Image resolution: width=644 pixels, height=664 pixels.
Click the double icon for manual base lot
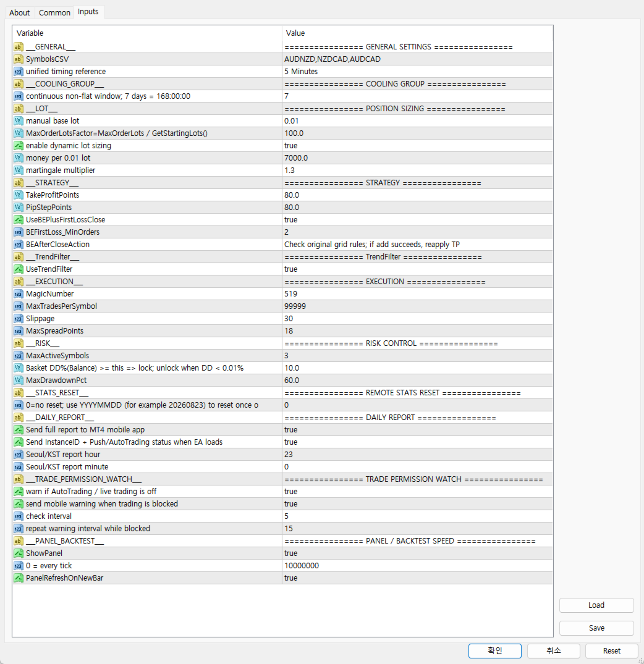18,121
